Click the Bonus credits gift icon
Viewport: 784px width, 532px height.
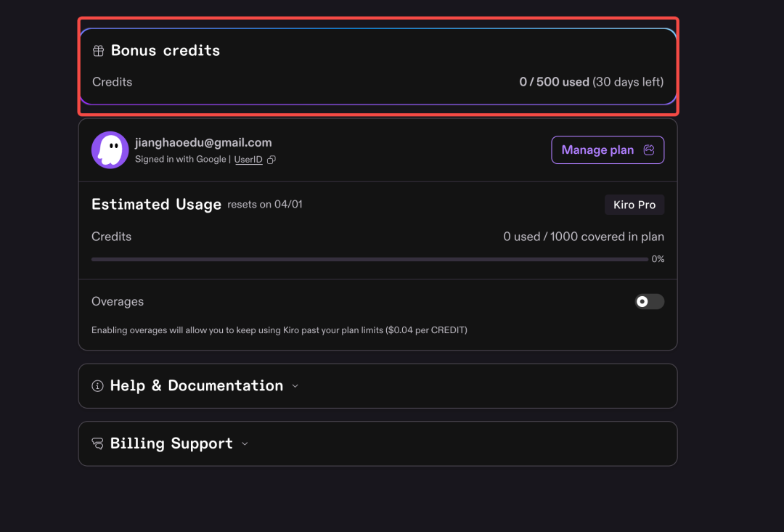click(x=99, y=51)
